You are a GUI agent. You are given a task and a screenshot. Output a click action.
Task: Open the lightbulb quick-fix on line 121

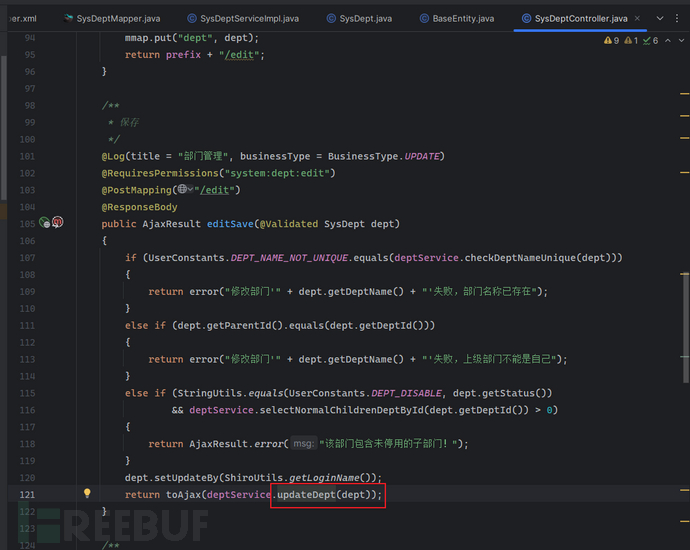click(87, 493)
